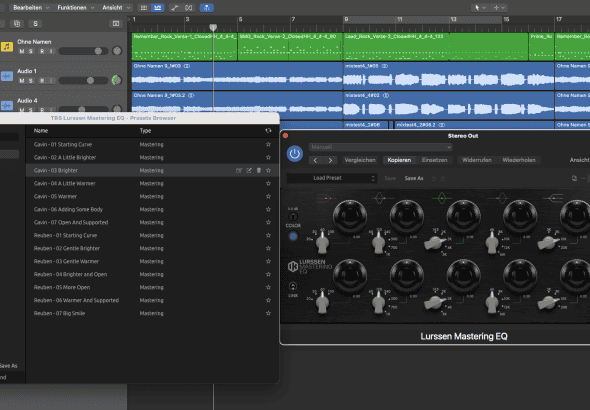Viewport: 590px width, 410px height.
Task: Select the Reuben - 04 Brighter and Open preset
Action: pyautogui.click(x=152, y=274)
